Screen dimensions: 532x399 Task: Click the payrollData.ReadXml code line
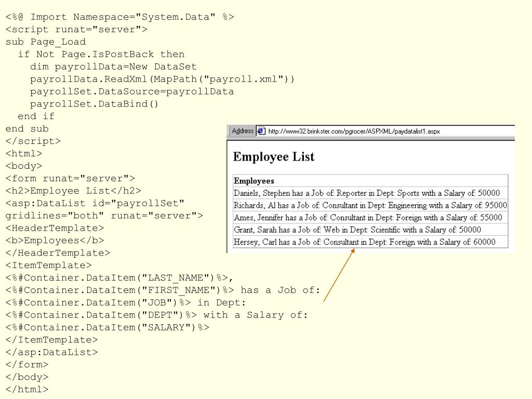162,79
